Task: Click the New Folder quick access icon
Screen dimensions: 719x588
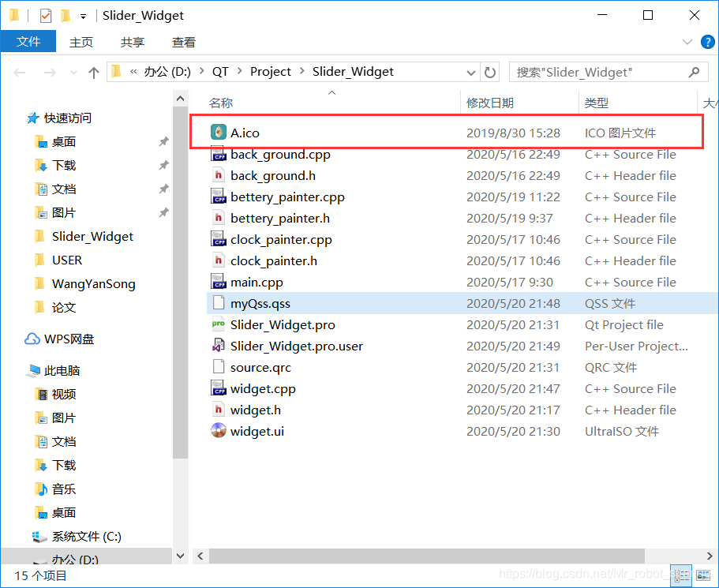Action: [x=66, y=16]
